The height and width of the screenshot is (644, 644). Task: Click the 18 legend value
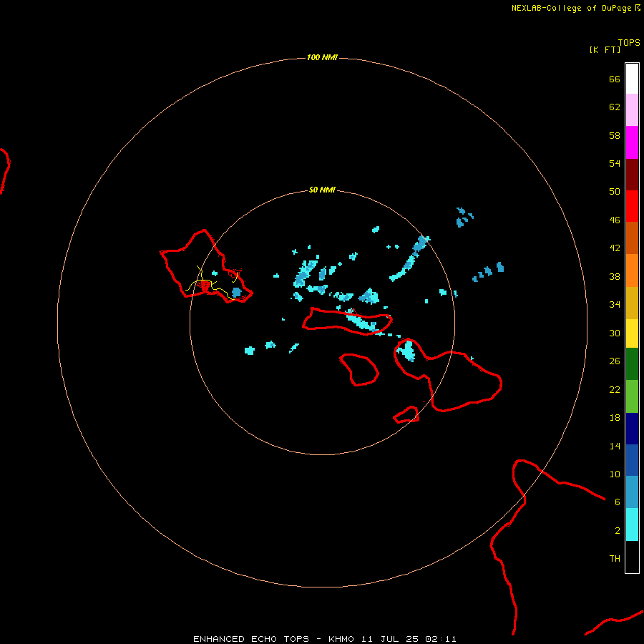(615, 418)
